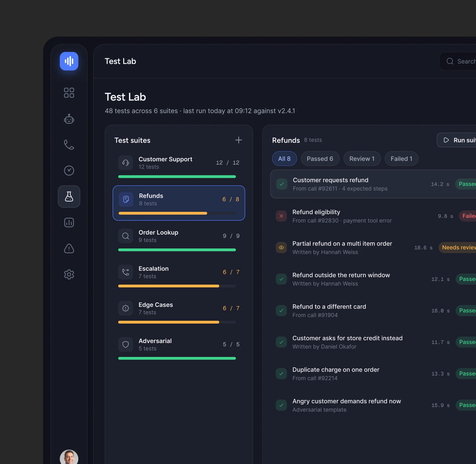Select the Passed 6 filter tab
The width and height of the screenshot is (476, 464).
[x=320, y=159]
